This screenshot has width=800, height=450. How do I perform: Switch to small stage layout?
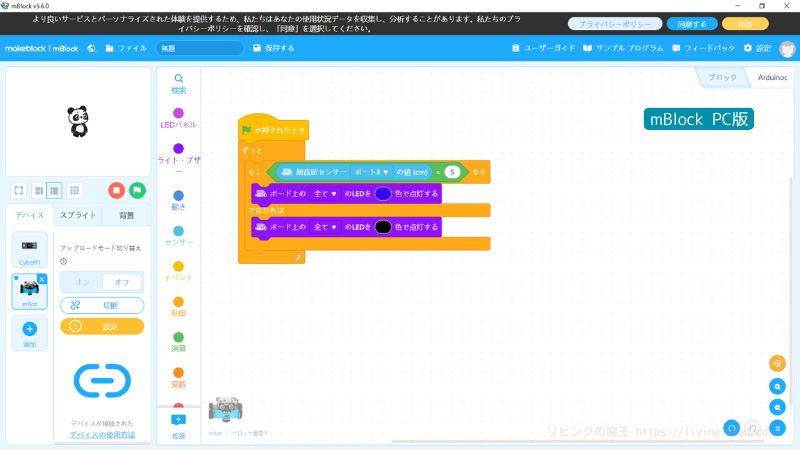pyautogui.click(x=39, y=190)
